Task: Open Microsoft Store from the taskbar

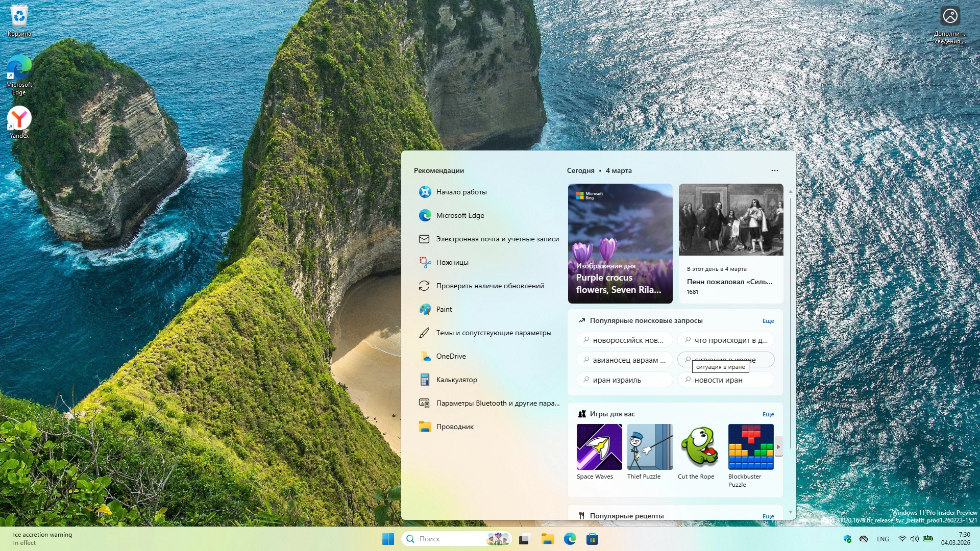Action: [592, 539]
